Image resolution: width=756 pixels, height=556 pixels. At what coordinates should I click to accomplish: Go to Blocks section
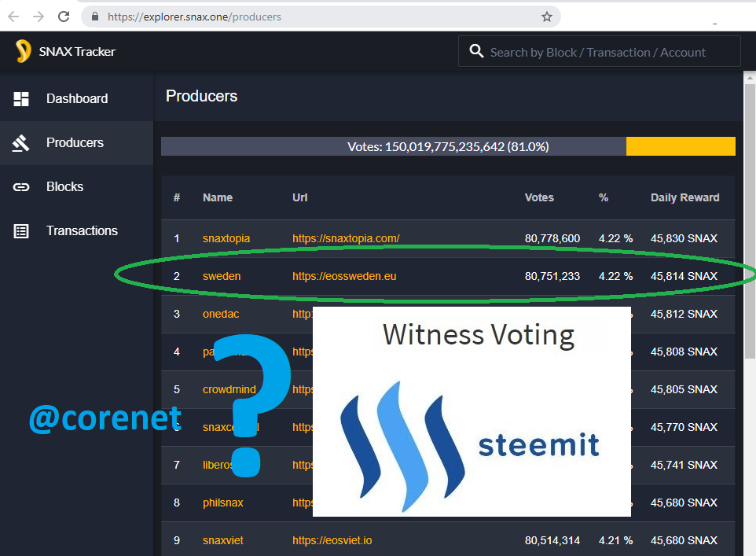click(x=77, y=187)
